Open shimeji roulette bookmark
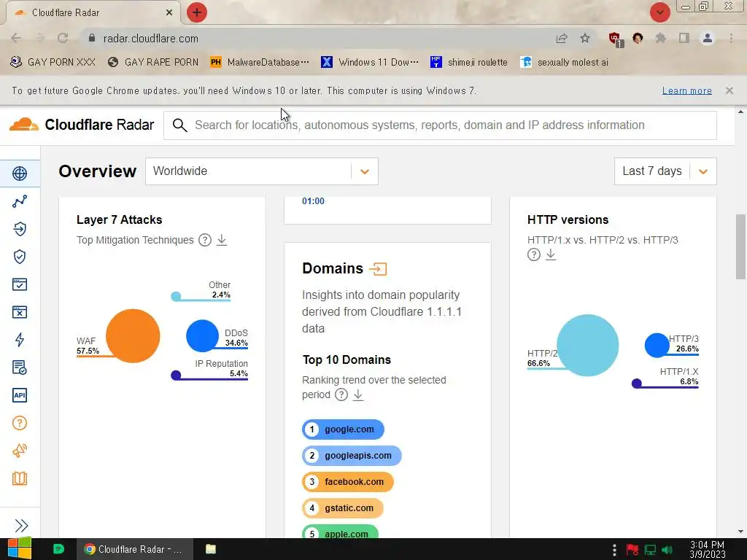The height and width of the screenshot is (560, 747). (x=469, y=63)
